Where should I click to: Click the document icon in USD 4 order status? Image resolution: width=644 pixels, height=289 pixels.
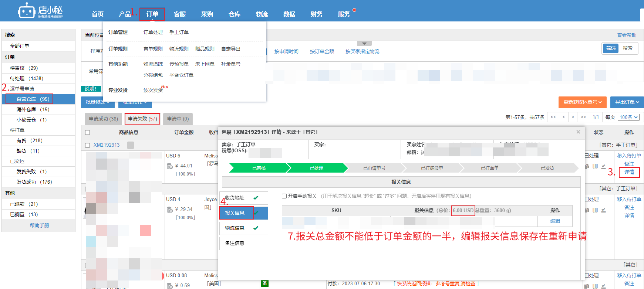click(587, 210)
